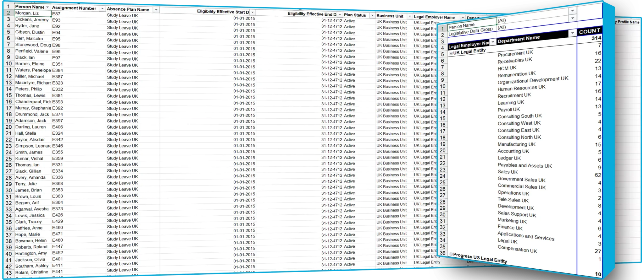The height and width of the screenshot is (280, 644).
Task: Select the Sales UK department row label
Action: click(508, 172)
